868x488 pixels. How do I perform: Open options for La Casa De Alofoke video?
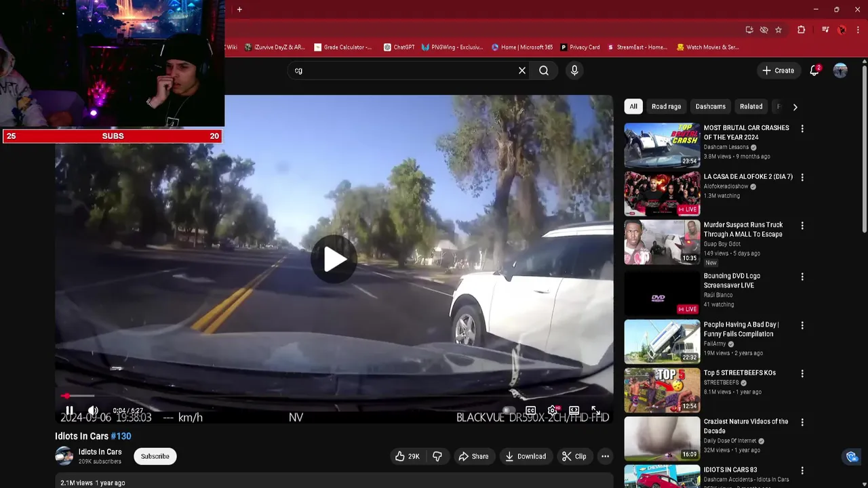802,178
